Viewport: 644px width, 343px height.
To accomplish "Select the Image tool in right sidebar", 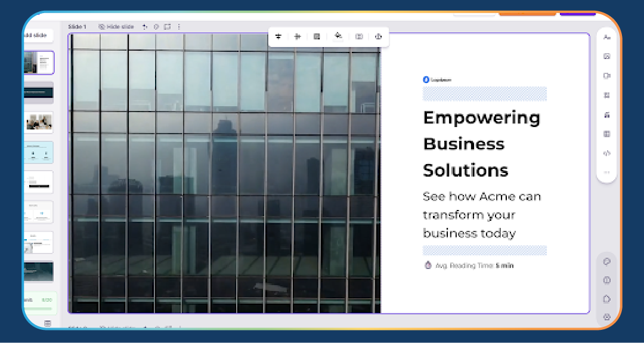I will (606, 56).
